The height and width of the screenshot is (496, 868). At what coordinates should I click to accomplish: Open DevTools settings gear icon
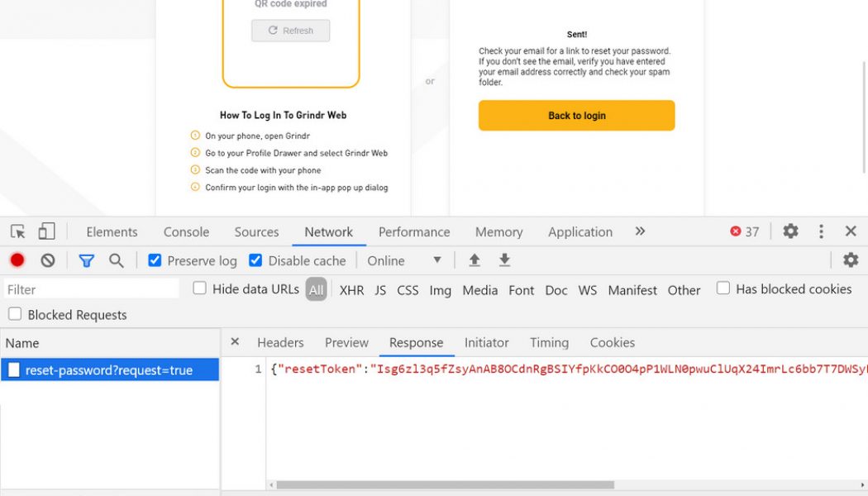[x=790, y=231]
